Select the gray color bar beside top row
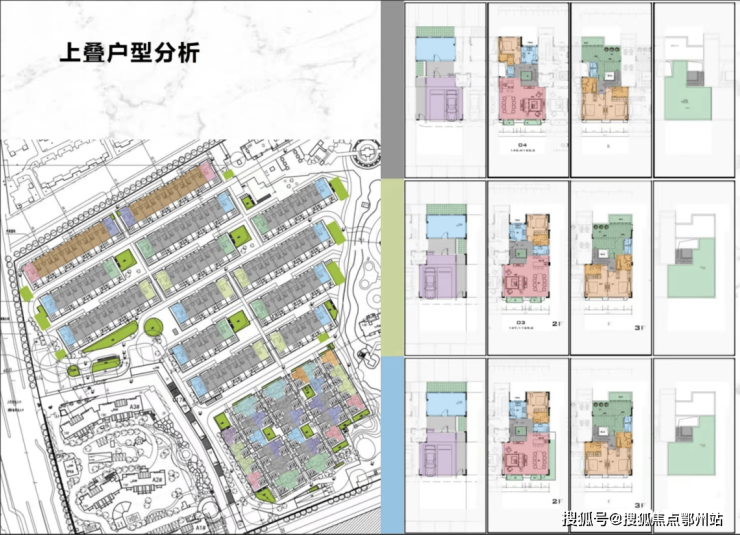Screen dimensions: 740x535 coord(392,89)
